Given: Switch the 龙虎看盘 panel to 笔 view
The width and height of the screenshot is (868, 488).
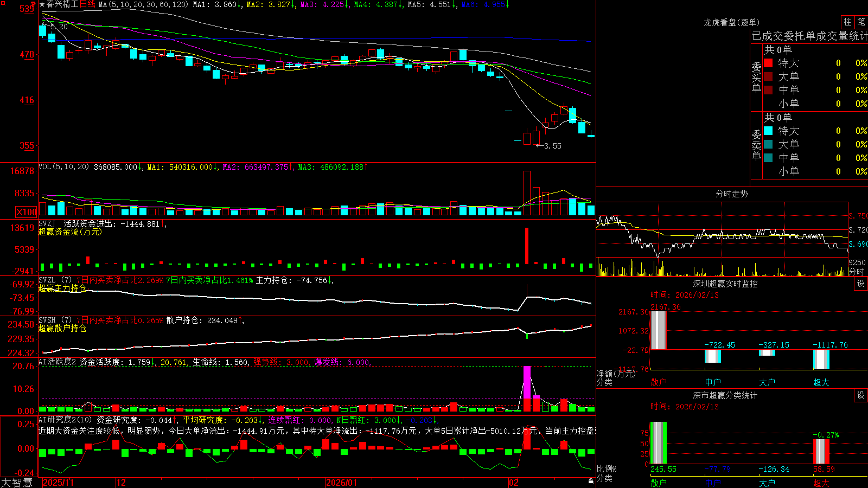Looking at the screenshot, I should click(x=861, y=22).
